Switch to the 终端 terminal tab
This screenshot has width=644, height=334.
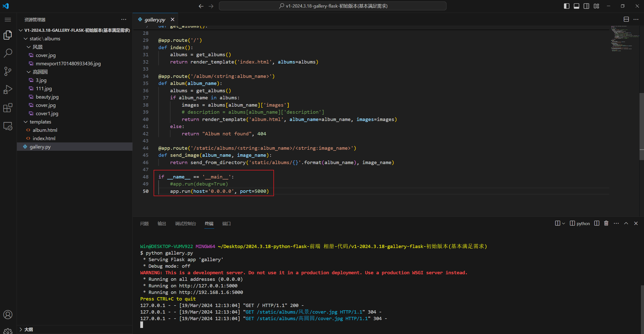tap(209, 224)
